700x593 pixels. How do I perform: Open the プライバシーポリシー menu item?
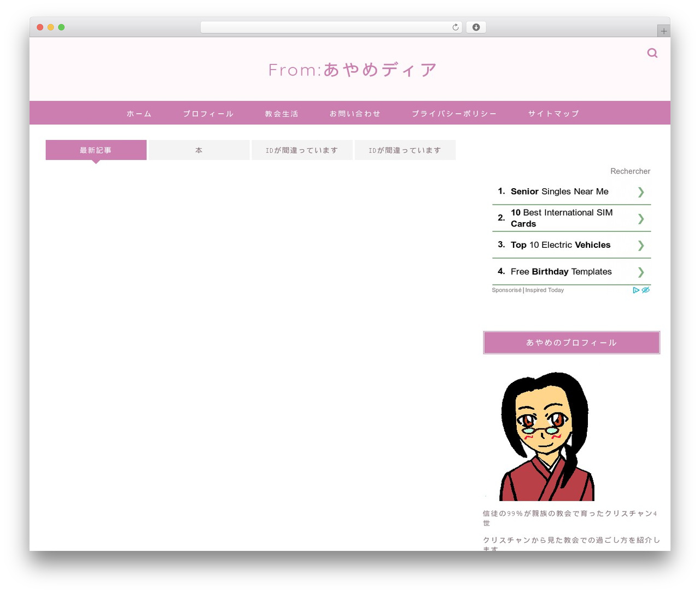click(x=454, y=114)
